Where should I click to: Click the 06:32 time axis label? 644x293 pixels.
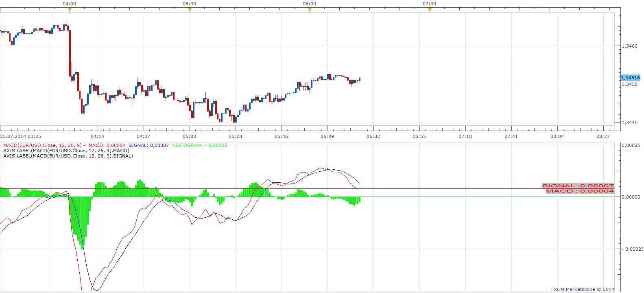click(373, 136)
